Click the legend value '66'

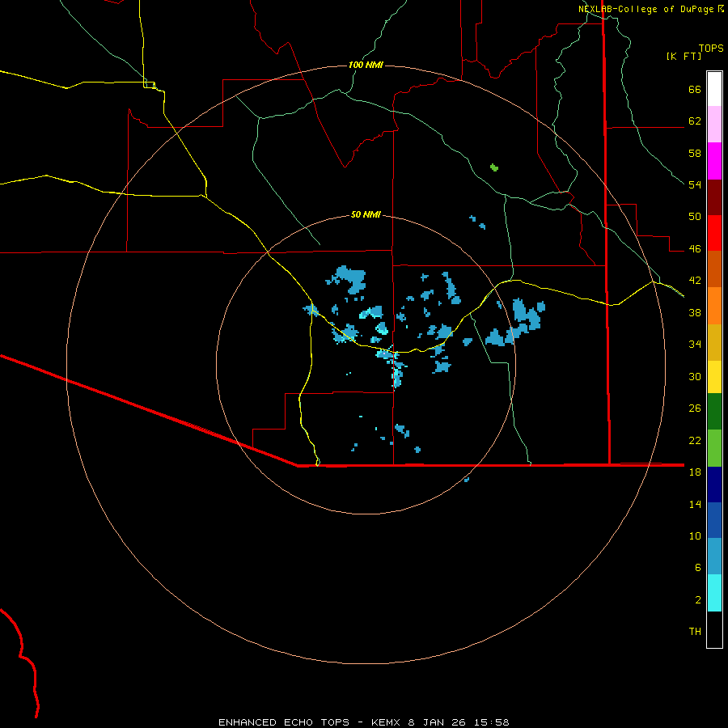click(x=695, y=89)
